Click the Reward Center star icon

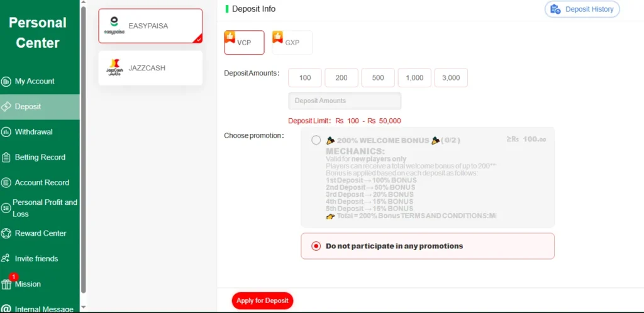tap(6, 233)
